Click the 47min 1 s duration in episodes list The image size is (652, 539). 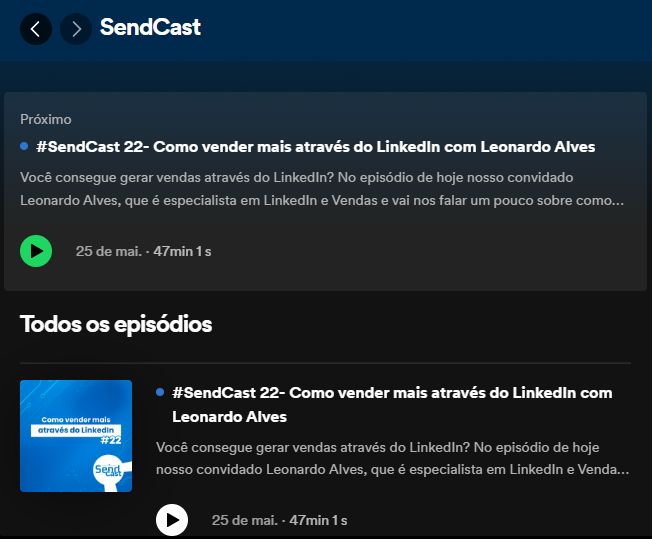click(x=317, y=520)
